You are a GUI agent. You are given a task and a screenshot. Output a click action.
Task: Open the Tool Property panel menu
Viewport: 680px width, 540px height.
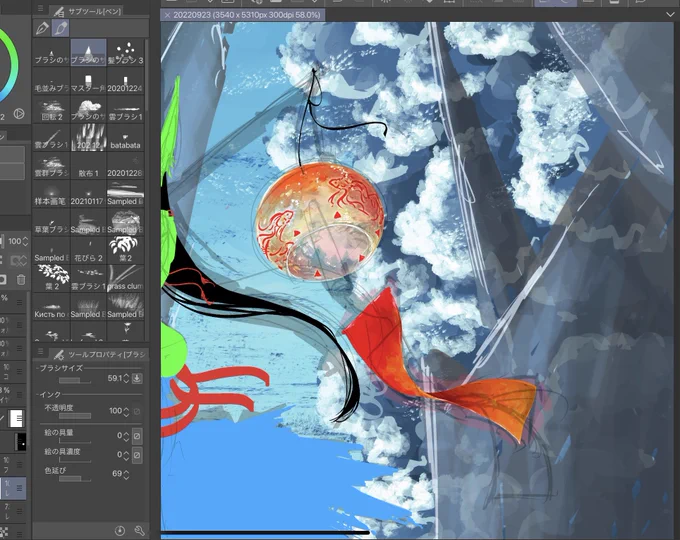pyautogui.click(x=40, y=351)
